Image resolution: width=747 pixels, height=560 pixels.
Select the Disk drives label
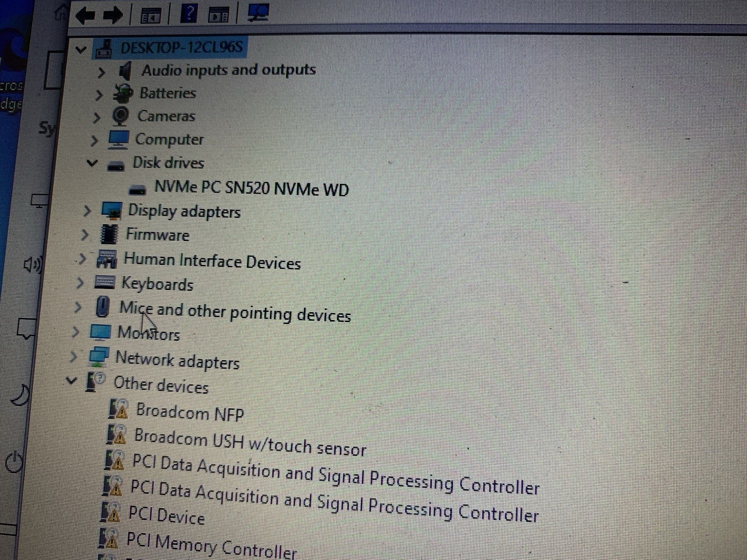pyautogui.click(x=169, y=162)
